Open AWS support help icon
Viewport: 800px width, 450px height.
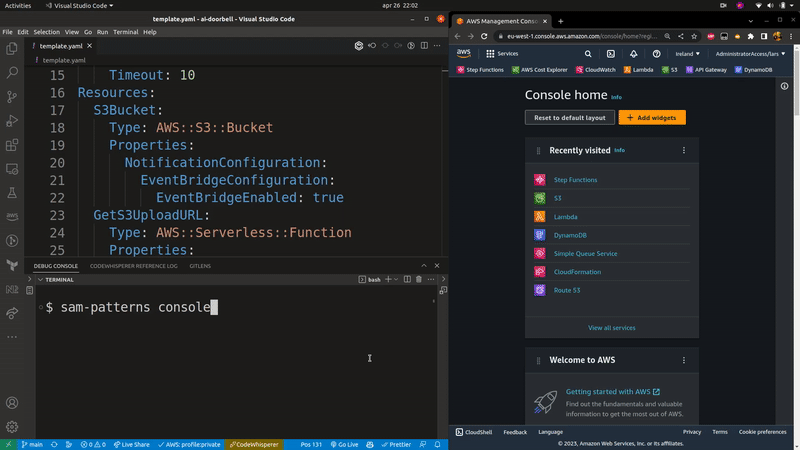(x=656, y=54)
